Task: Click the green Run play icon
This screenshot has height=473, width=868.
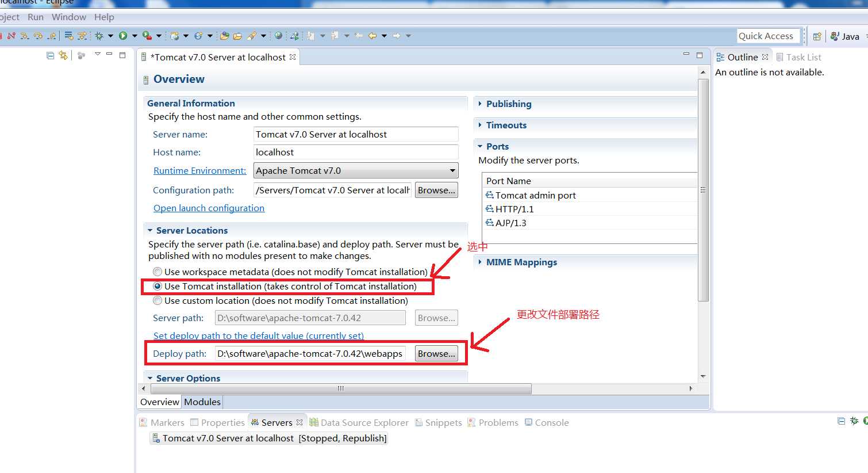Action: 123,36
